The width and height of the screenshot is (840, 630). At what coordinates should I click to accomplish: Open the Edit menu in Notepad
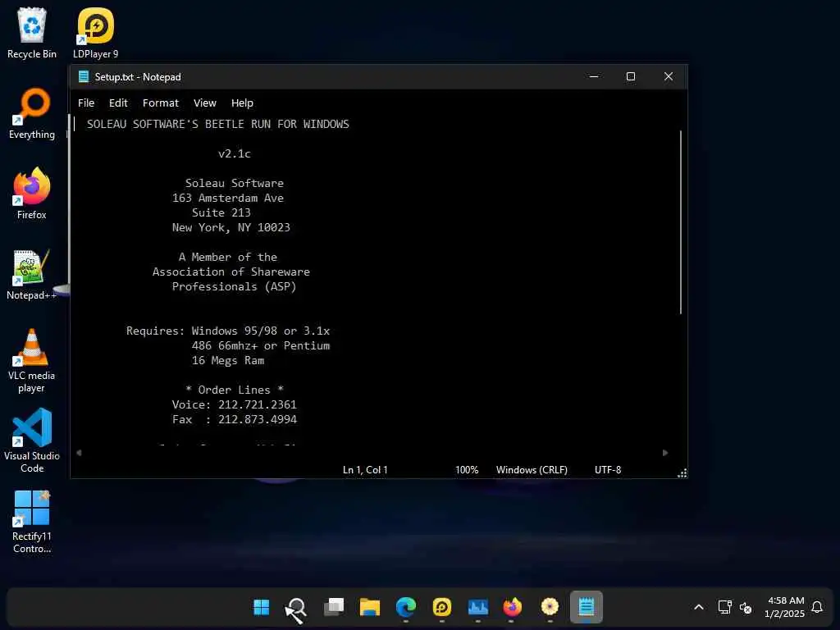(118, 103)
